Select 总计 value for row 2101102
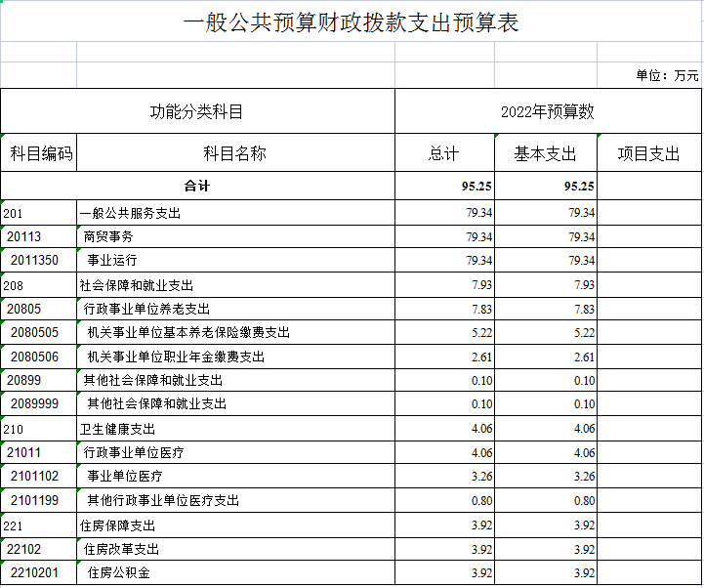 point(444,476)
